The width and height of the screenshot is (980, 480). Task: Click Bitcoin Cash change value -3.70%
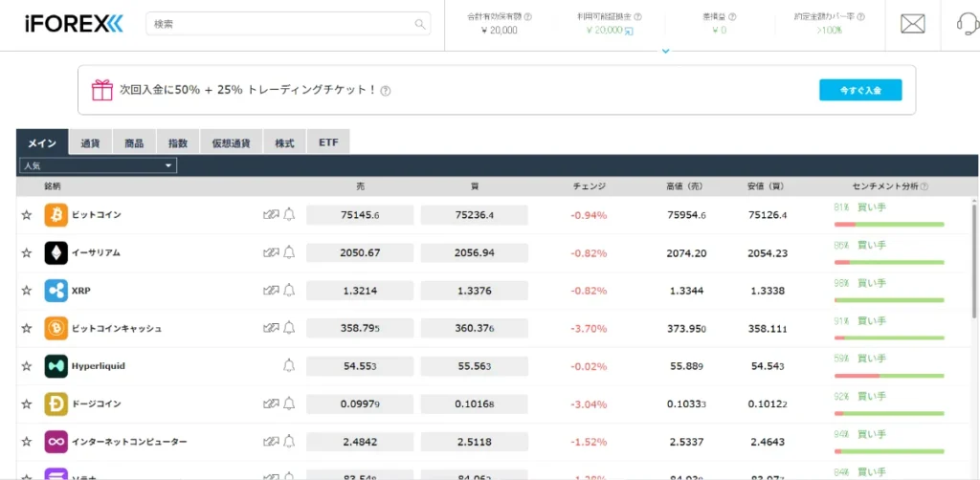coord(589,328)
